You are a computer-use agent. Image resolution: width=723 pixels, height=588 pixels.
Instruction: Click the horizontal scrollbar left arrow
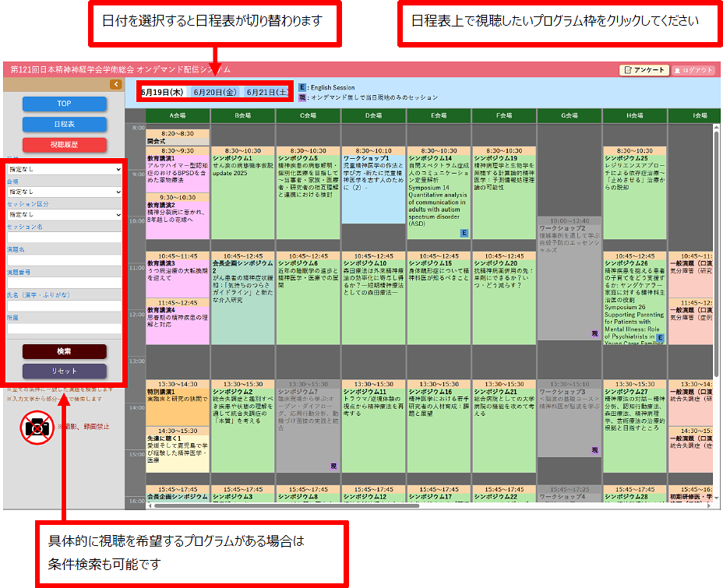pos(150,506)
